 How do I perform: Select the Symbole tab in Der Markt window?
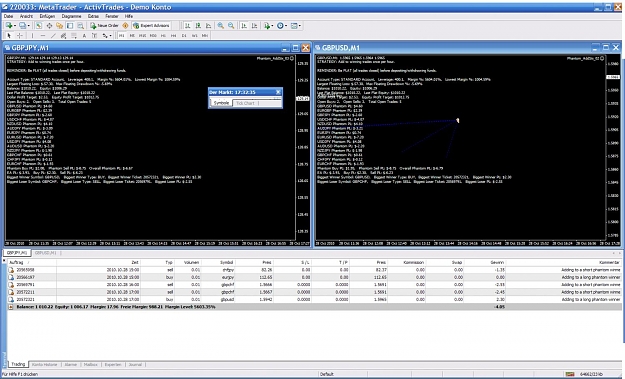pos(221,103)
